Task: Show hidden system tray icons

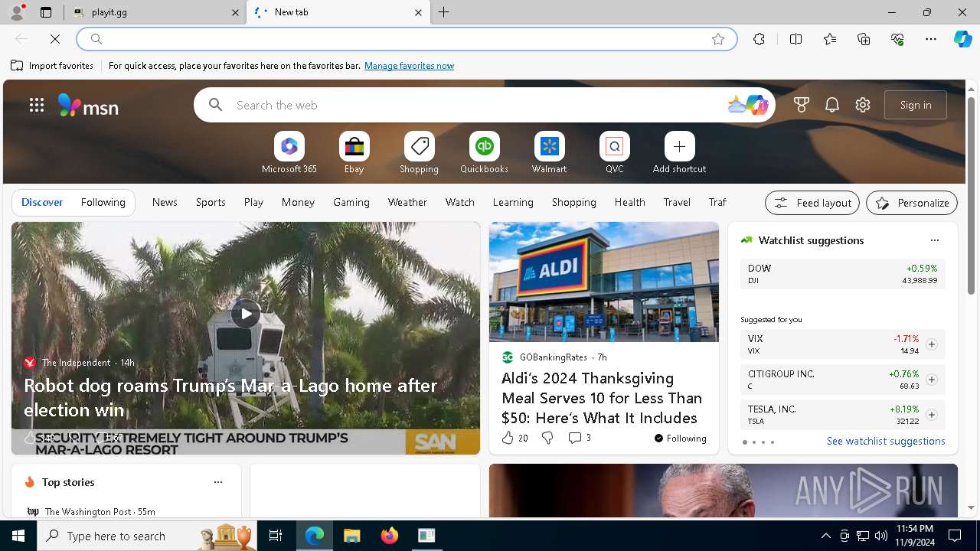Action: (825, 536)
